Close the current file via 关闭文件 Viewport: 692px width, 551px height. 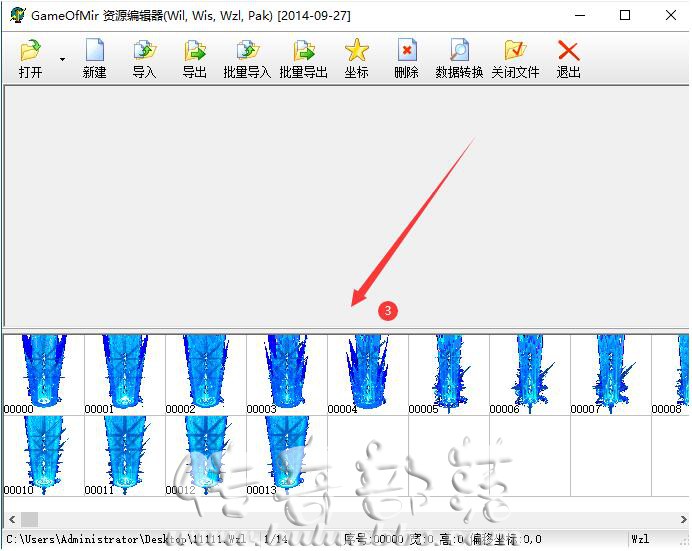tap(515, 59)
